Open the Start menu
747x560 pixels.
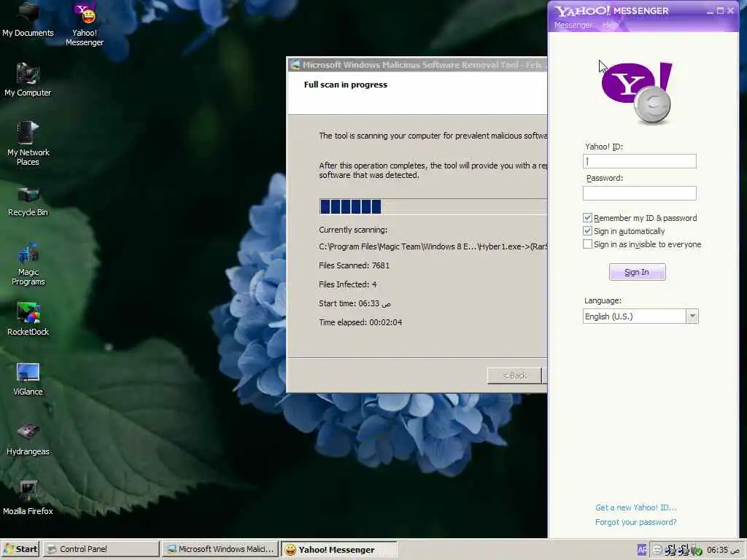click(21, 549)
